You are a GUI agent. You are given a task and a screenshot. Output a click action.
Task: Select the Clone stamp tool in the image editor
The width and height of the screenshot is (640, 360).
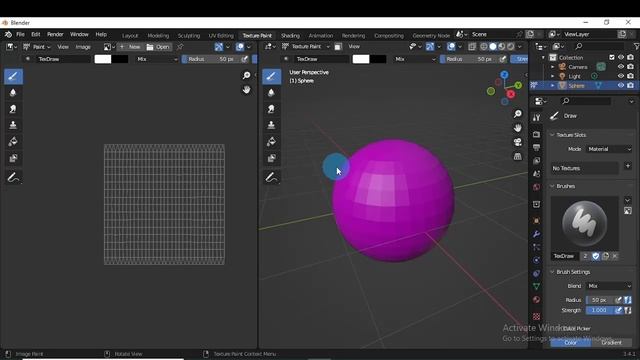(13, 125)
